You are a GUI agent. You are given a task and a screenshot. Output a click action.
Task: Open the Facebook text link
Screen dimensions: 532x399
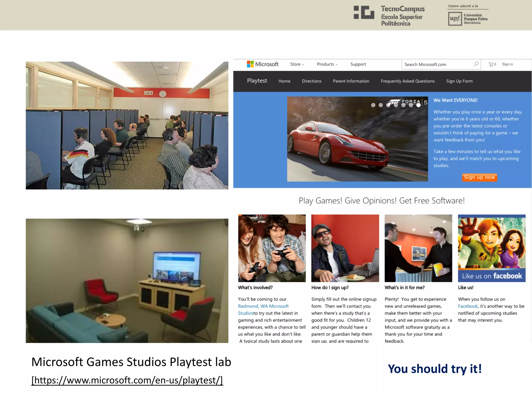point(468,306)
